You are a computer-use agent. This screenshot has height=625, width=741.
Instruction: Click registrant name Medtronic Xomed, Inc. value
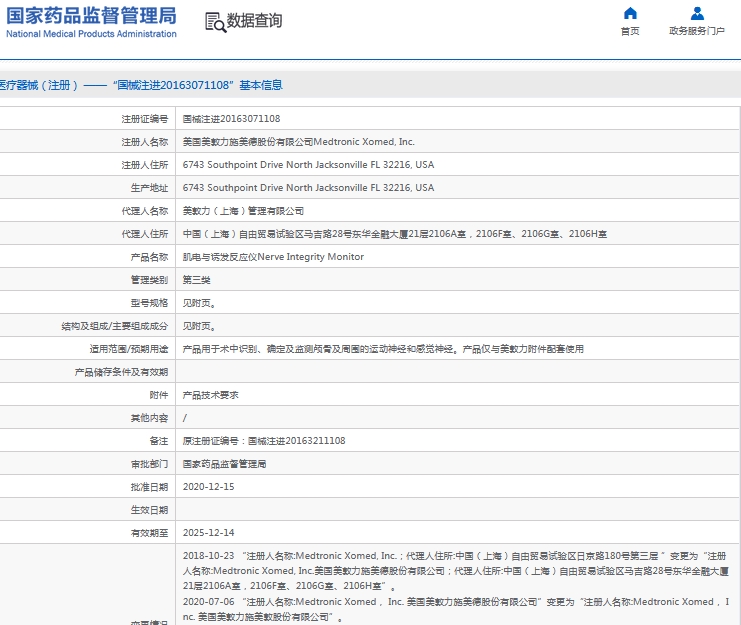tap(299, 142)
